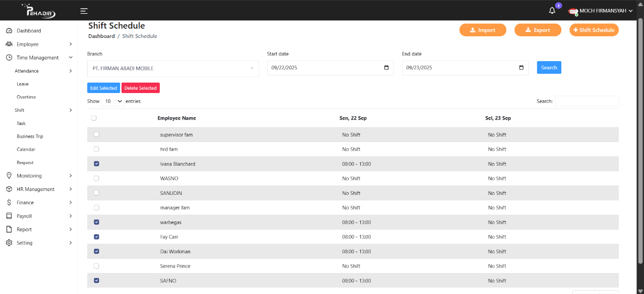Uncheck the Ivana Blanchard row checkbox
Image resolution: width=644 pixels, height=294 pixels.
(x=96, y=164)
